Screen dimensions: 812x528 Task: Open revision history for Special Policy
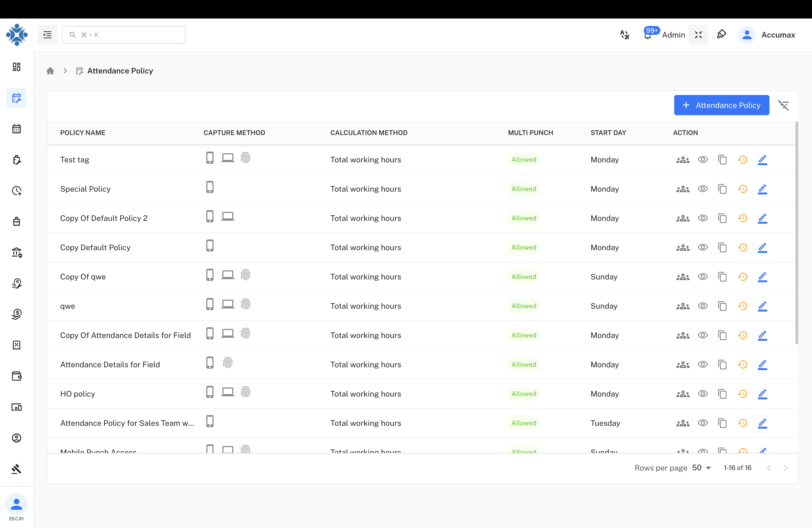pos(743,189)
